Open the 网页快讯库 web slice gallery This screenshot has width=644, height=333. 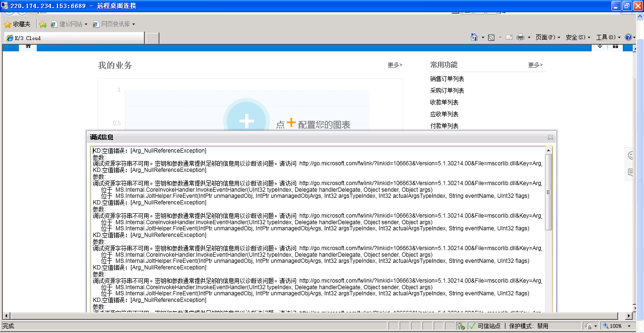point(114,24)
